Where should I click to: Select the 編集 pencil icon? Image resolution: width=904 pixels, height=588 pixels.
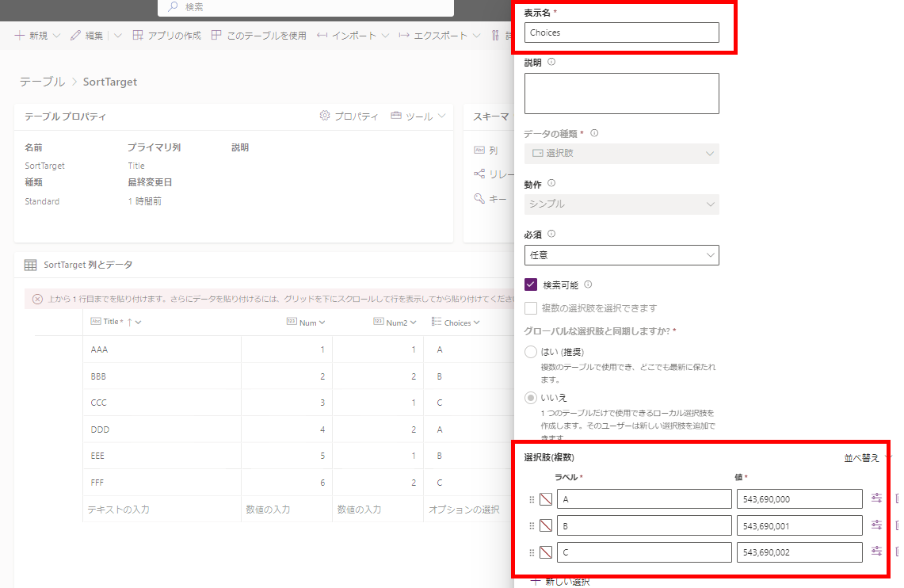74,35
